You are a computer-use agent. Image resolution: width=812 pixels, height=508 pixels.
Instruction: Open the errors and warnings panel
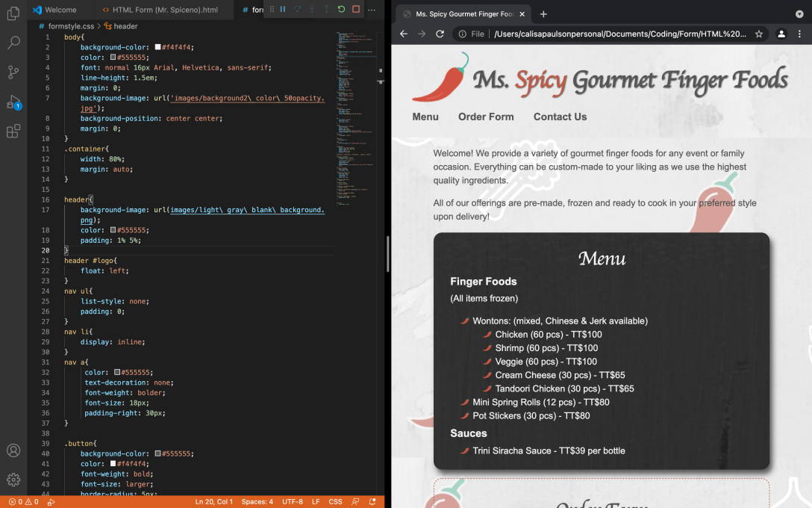(x=23, y=502)
